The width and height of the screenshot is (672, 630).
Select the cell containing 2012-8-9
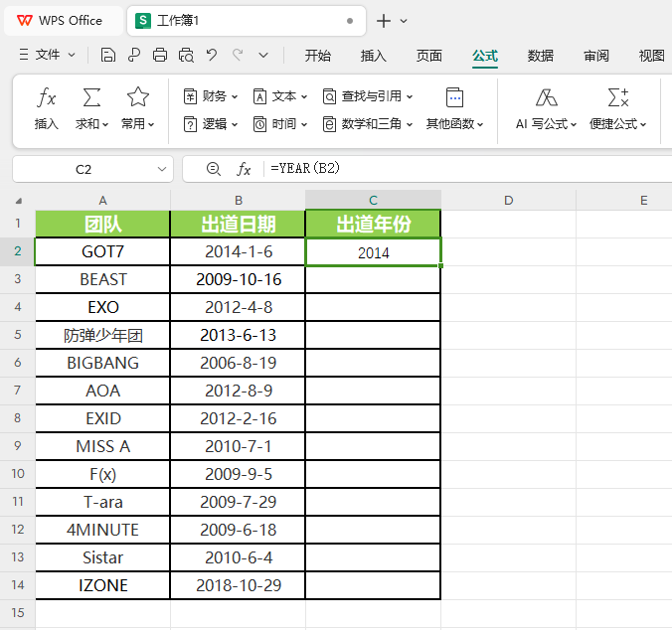(238, 391)
